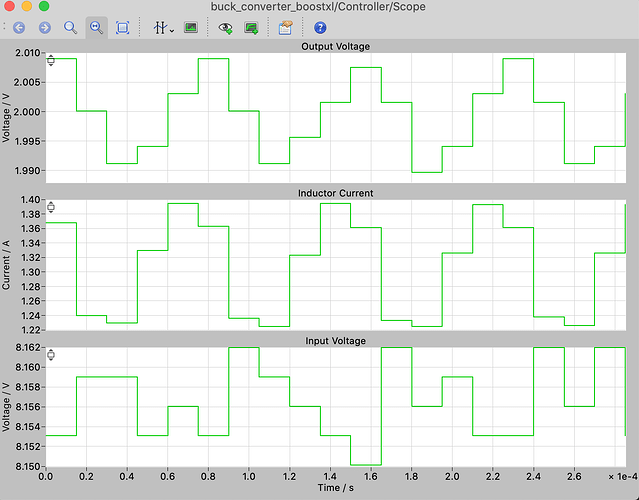Screen dimensions: 639x500
Task: Click the 1.990 y-axis tick label
Action: coord(27,171)
